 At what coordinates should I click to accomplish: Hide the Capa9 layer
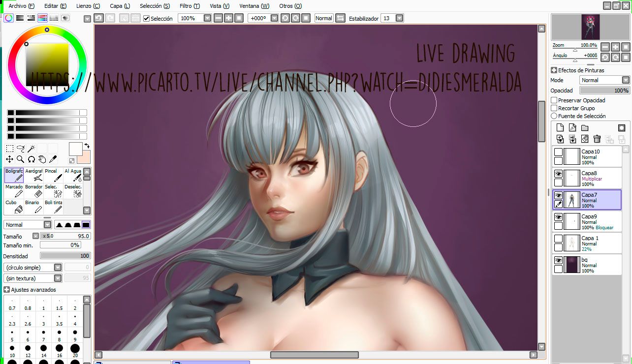coord(558,217)
